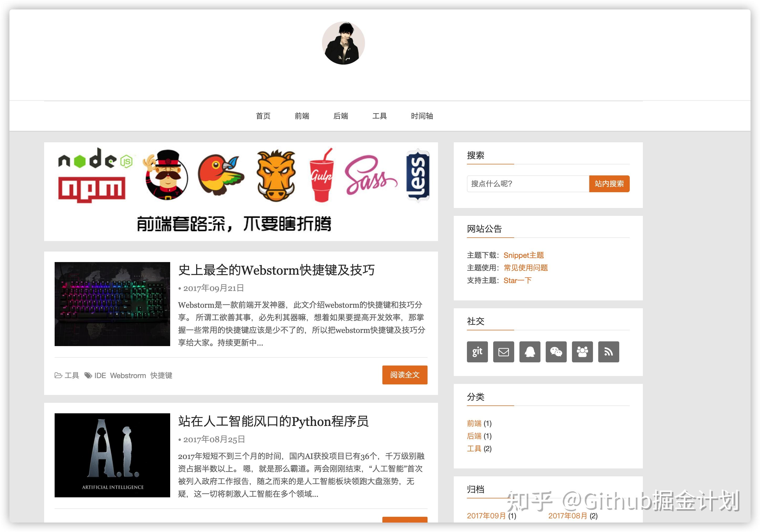Focus the 搜点什么呢? search field
The image size is (760, 532).
pos(528,184)
